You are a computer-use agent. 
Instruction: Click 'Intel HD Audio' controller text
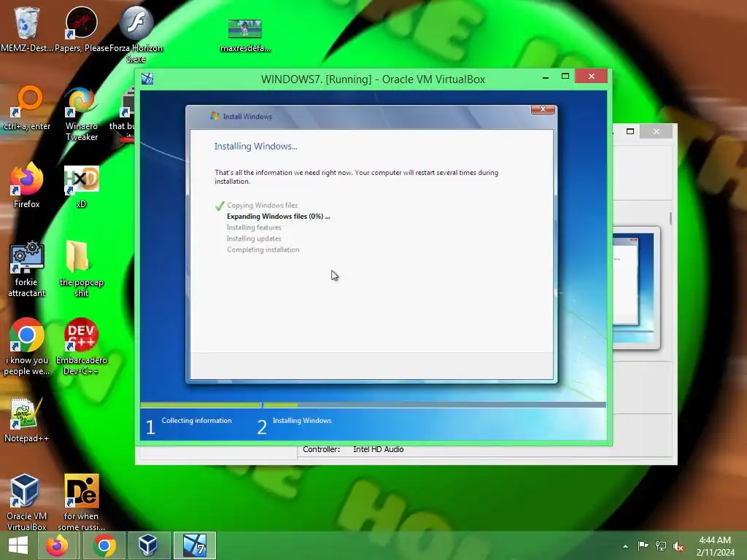click(x=379, y=449)
